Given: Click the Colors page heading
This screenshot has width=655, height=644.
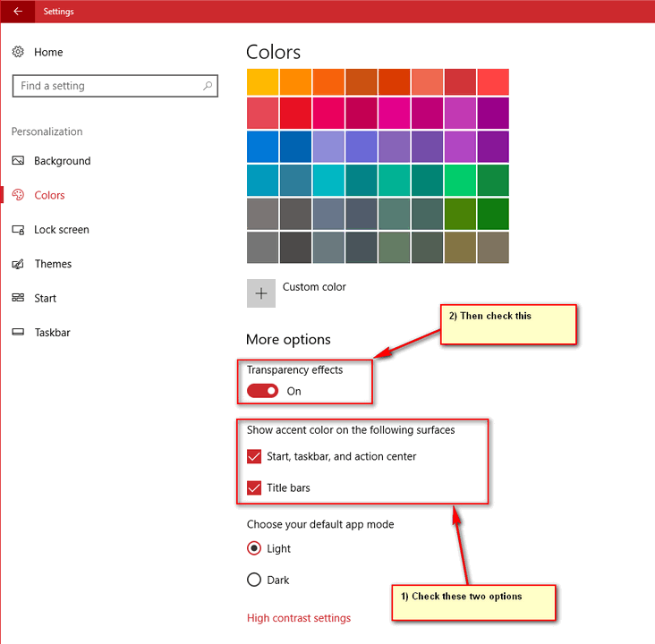Looking at the screenshot, I should point(273,52).
